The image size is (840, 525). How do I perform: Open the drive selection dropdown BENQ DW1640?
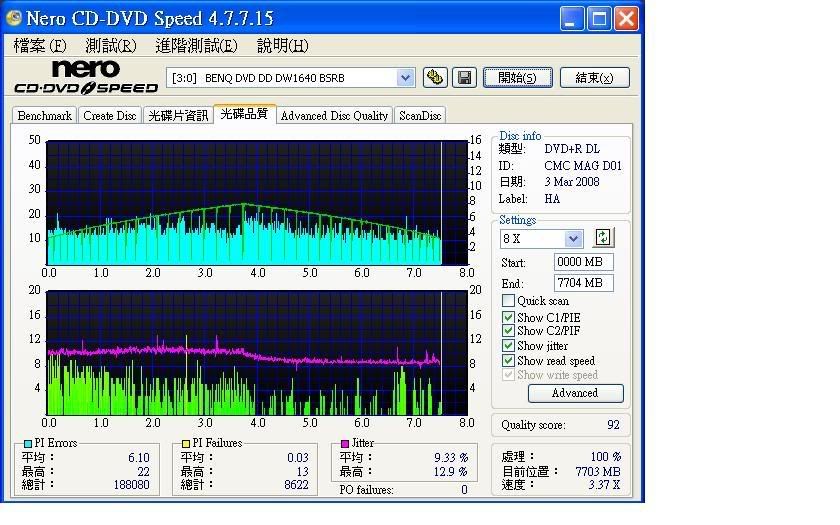(x=406, y=78)
